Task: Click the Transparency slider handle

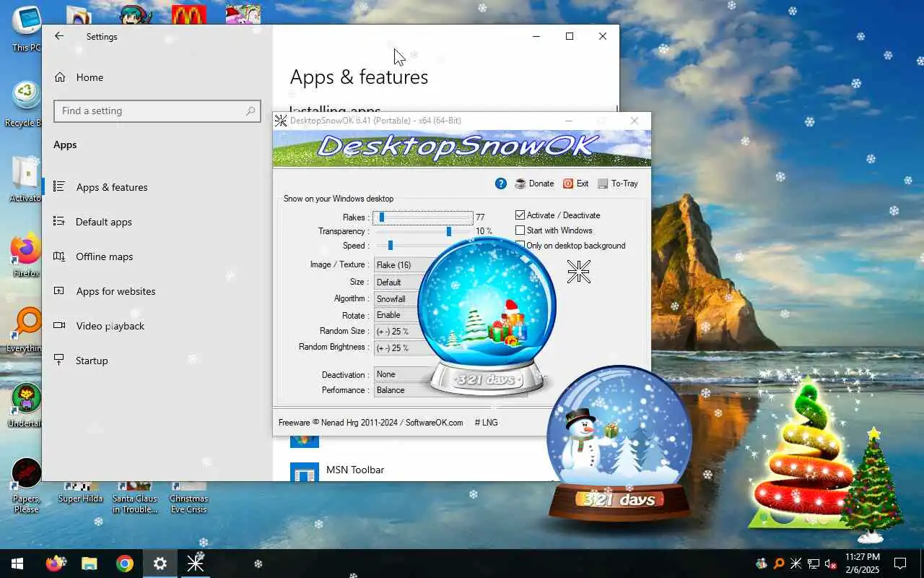Action: point(449,231)
